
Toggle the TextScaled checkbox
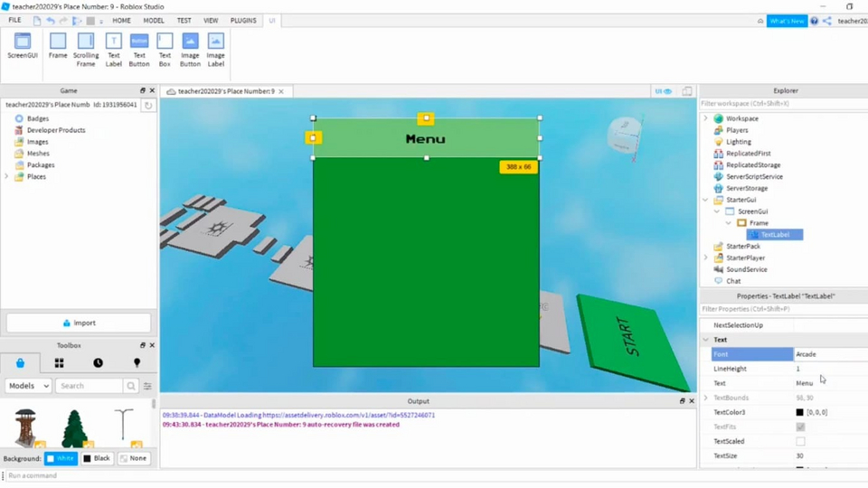coord(800,442)
